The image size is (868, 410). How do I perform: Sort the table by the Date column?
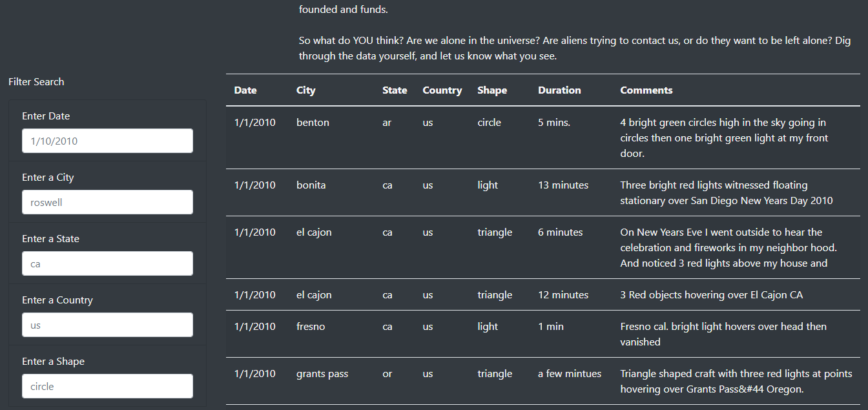point(245,90)
